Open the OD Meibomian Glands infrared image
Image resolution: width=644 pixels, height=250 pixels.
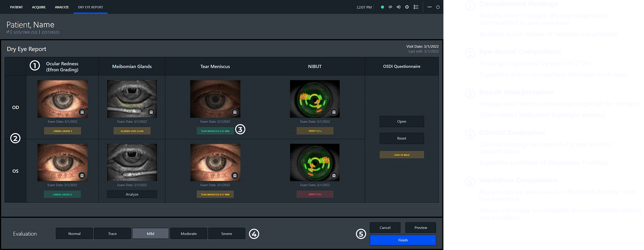point(132,99)
